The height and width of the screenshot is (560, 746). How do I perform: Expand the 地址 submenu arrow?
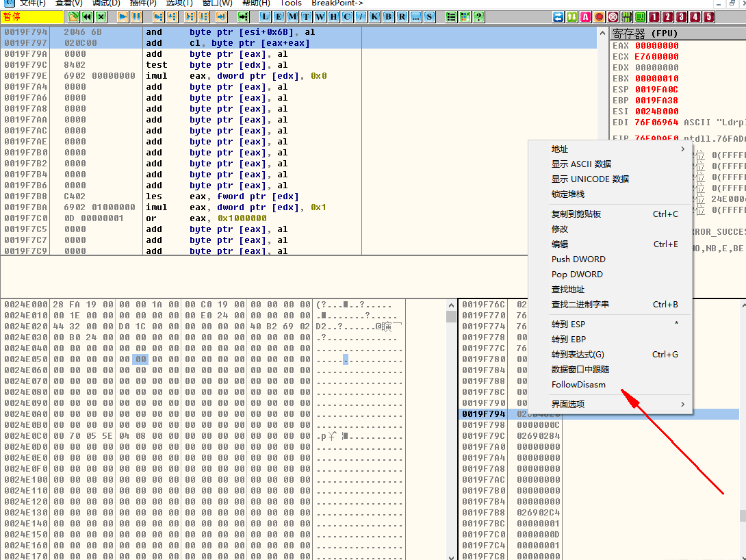pos(683,149)
